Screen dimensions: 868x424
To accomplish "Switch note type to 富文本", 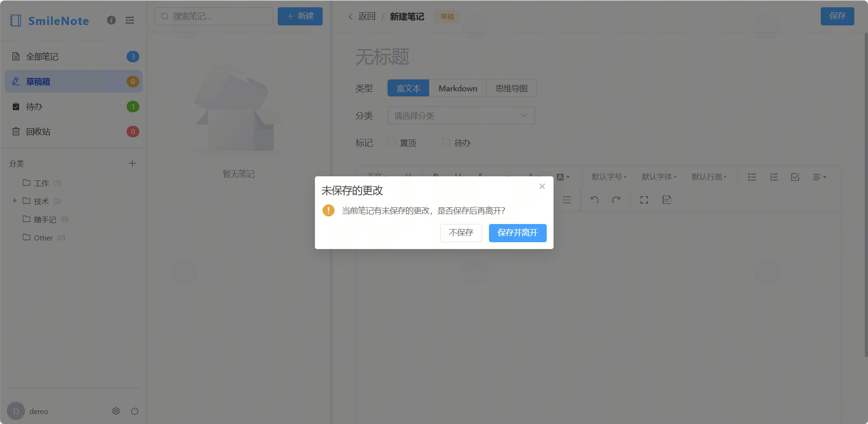I will (408, 88).
